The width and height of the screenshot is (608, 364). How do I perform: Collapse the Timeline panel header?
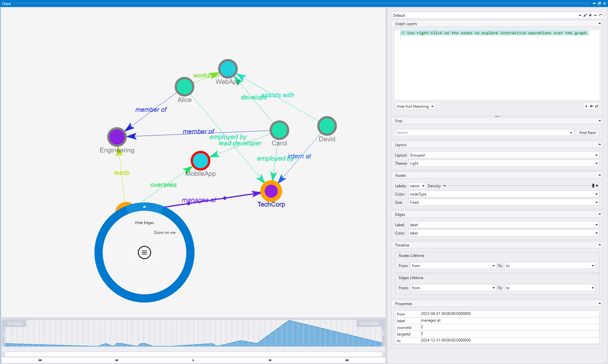point(599,245)
